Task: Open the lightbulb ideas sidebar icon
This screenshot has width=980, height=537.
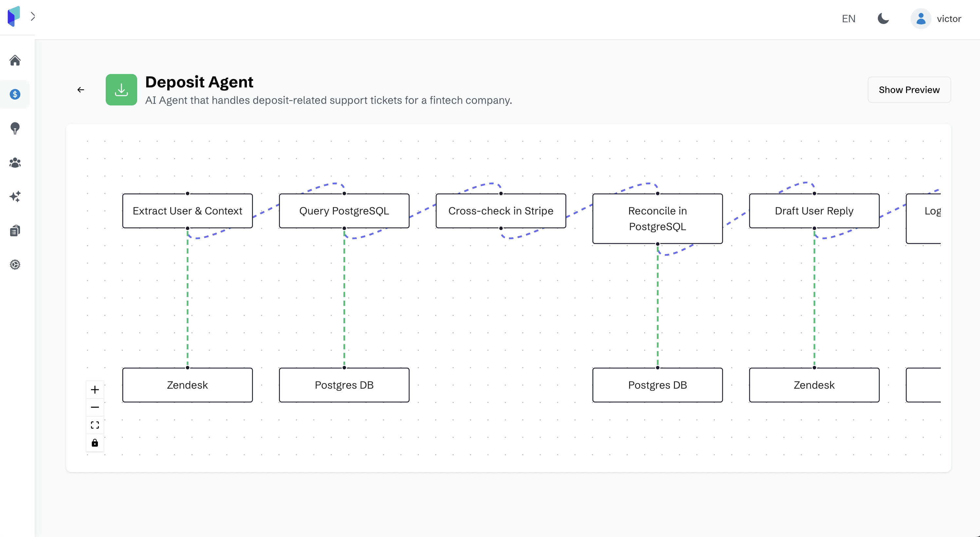Action: 15,128
